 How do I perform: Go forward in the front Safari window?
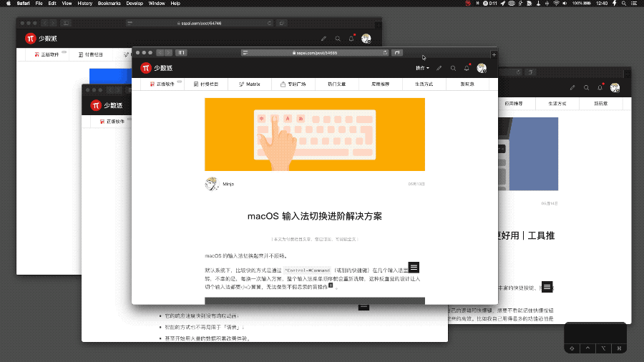tap(169, 53)
